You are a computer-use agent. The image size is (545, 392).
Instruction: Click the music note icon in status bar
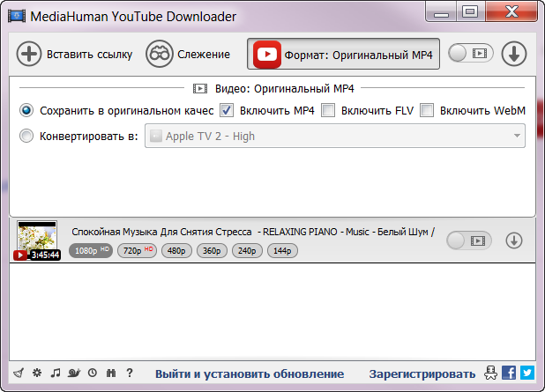coord(56,373)
